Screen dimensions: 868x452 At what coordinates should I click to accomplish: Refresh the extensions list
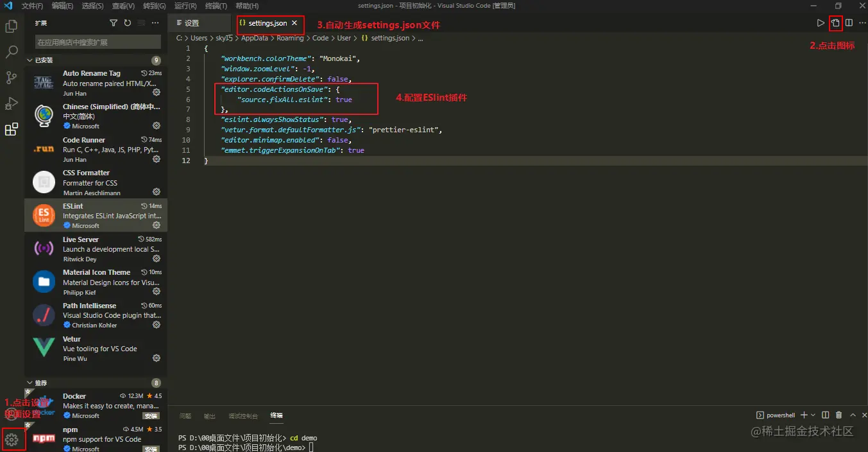[128, 23]
